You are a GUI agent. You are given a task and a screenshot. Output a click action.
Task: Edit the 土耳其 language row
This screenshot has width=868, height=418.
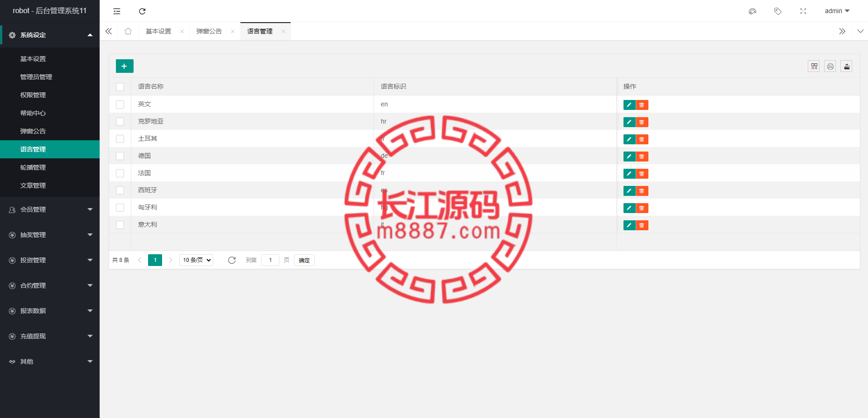point(629,139)
